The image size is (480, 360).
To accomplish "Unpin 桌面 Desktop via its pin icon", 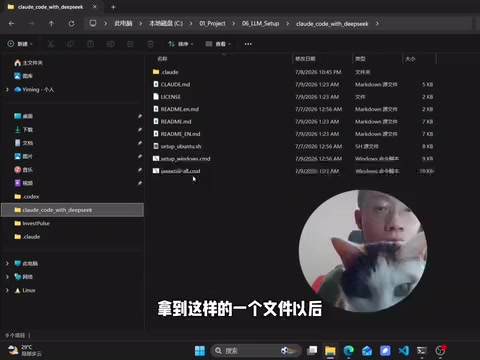I will point(140,116).
